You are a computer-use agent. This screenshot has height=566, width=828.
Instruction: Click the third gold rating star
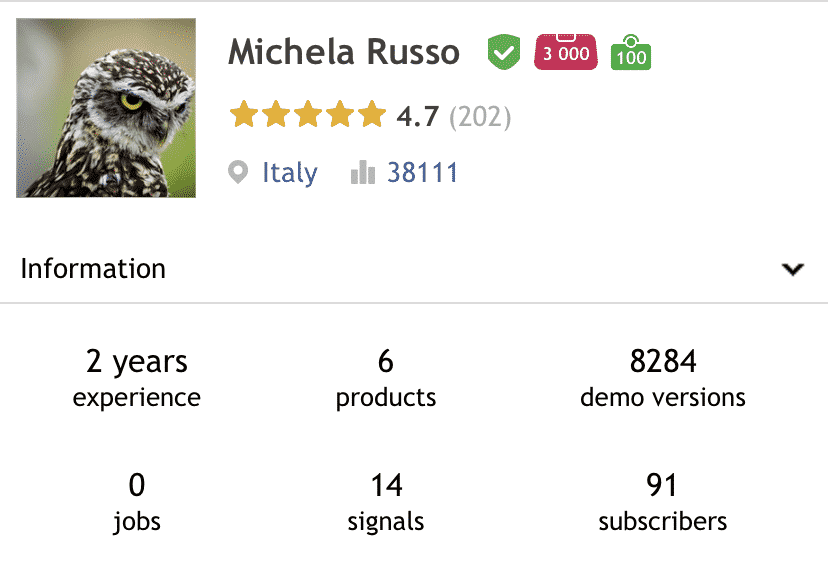click(x=308, y=114)
